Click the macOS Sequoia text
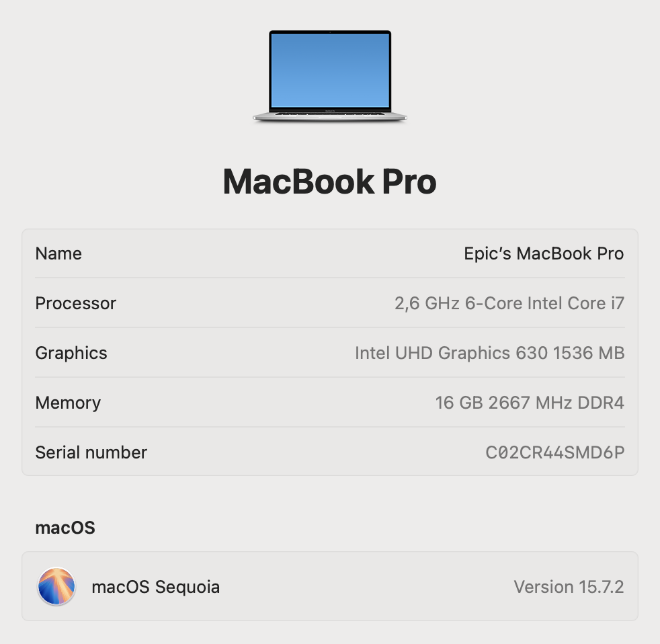Viewport: 660px width, 644px height. [x=156, y=587]
